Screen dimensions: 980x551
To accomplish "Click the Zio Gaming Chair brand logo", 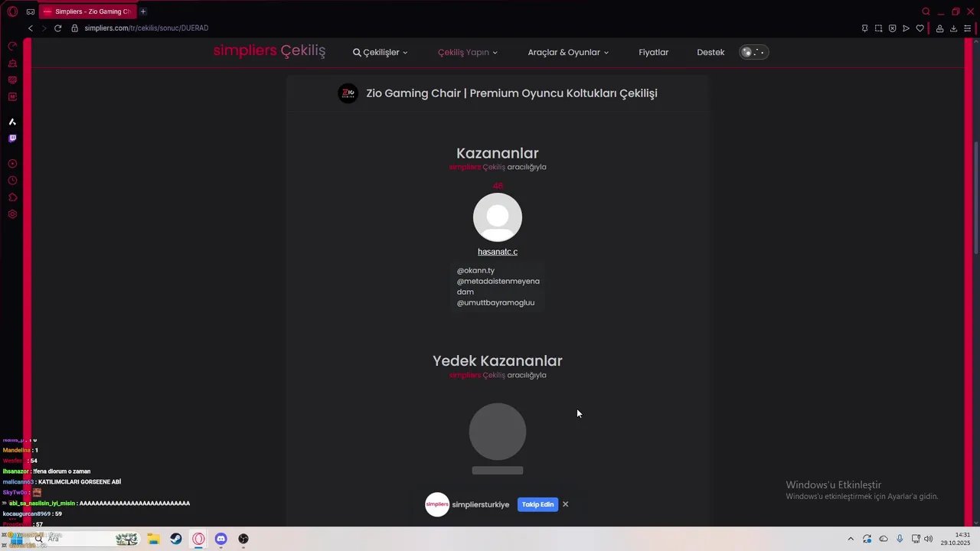I will (x=348, y=93).
